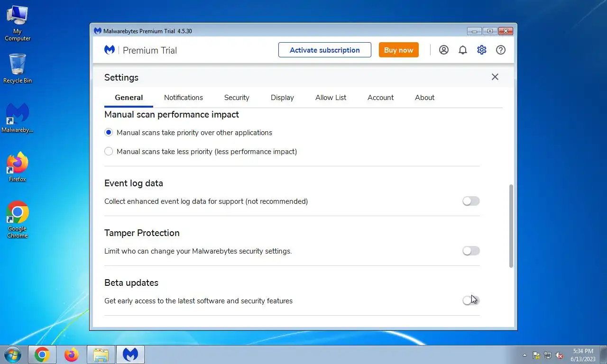The height and width of the screenshot is (364, 607).
Task: Open My Computer desktop icon
Action: (18, 23)
